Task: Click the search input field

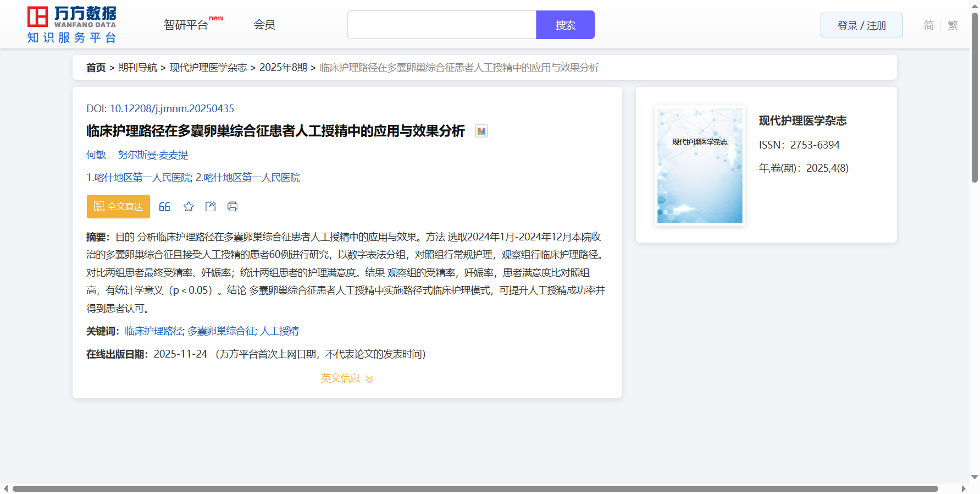Action: [x=441, y=25]
